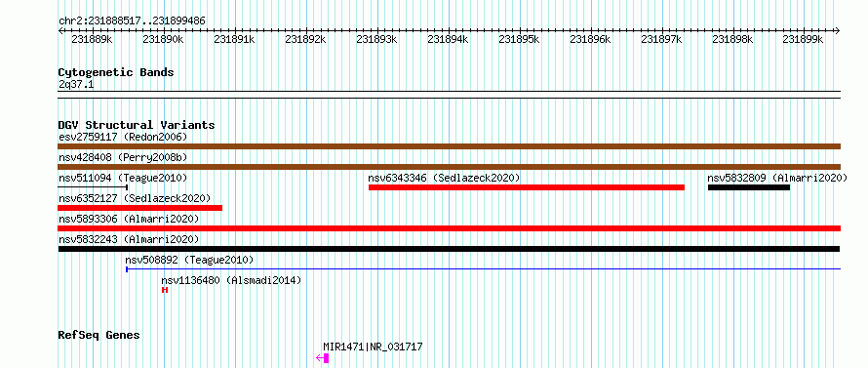Click the 231897k ruler tick label
The width and height of the screenshot is (868, 368).
661,39
